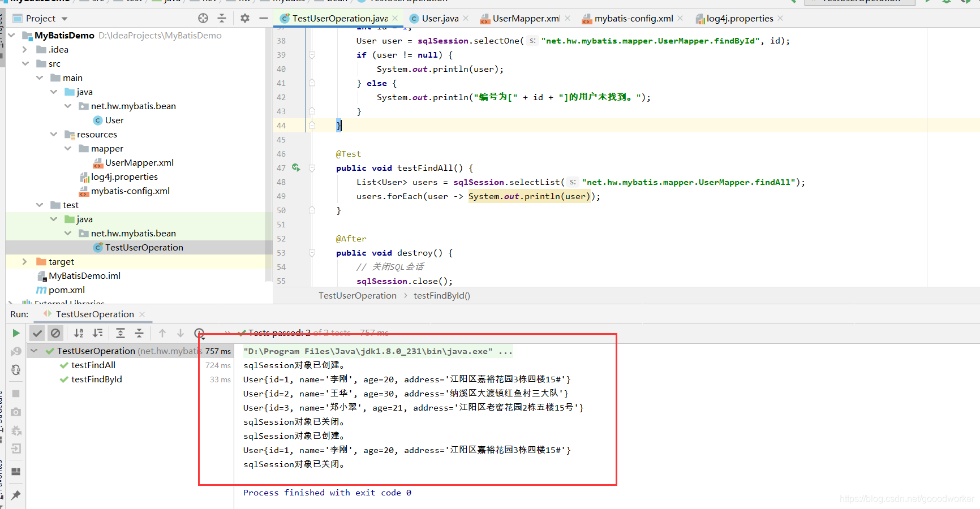The height and width of the screenshot is (509, 980).
Task: Go to previous failed test arrow
Action: [162, 333]
